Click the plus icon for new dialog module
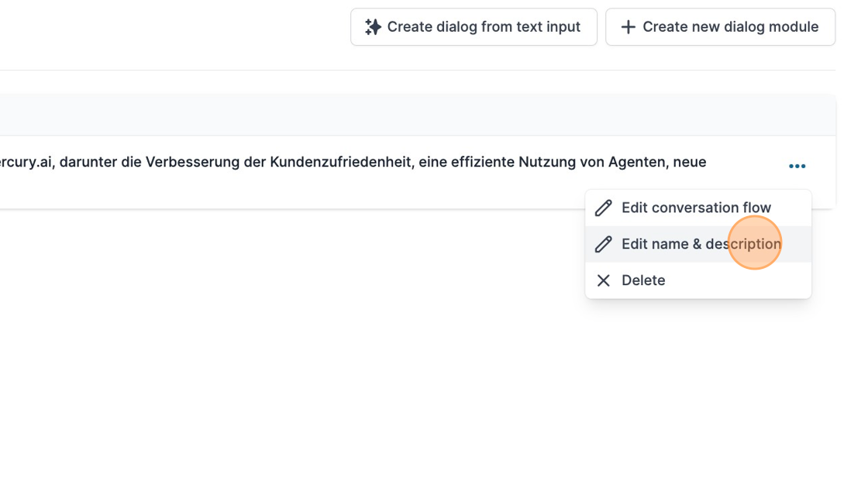The height and width of the screenshot is (485, 868). pyautogui.click(x=629, y=27)
